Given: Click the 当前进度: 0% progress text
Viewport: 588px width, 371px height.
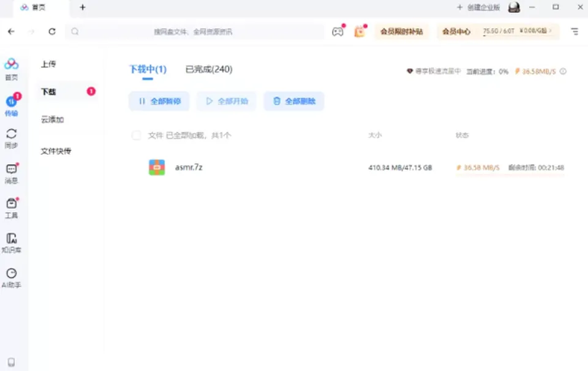Looking at the screenshot, I should pyautogui.click(x=487, y=71).
